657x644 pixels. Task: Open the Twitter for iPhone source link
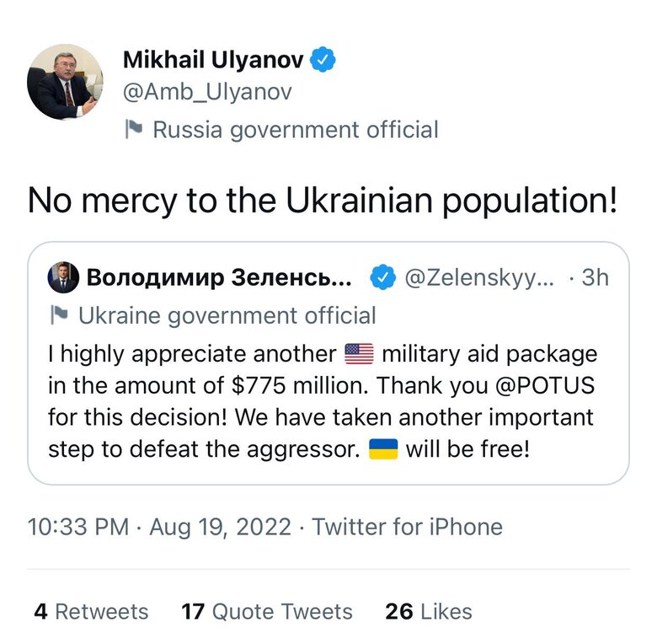pyautogui.click(x=408, y=528)
